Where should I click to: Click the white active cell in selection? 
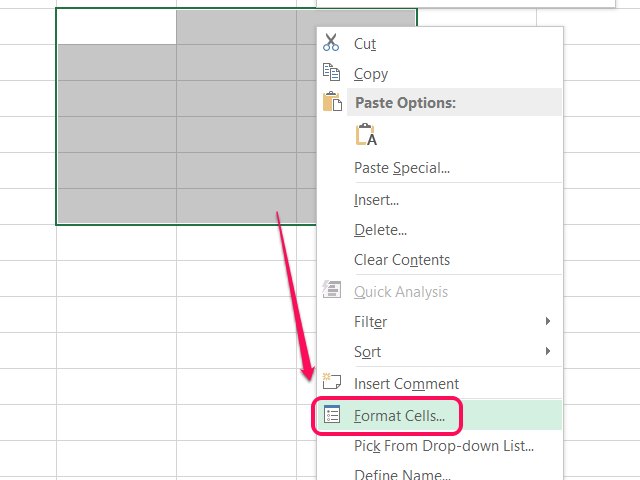117,27
